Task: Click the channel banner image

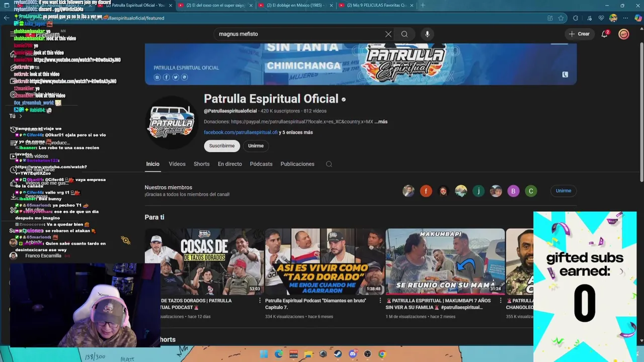Action: pyautogui.click(x=361, y=64)
